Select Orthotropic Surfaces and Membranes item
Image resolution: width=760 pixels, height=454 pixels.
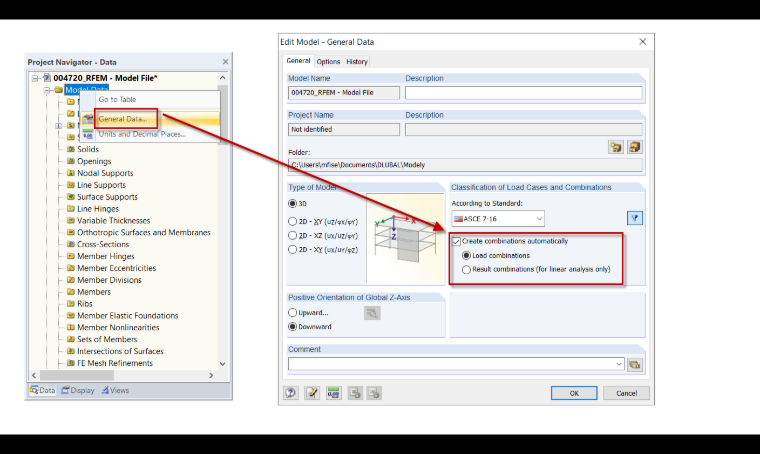(143, 232)
